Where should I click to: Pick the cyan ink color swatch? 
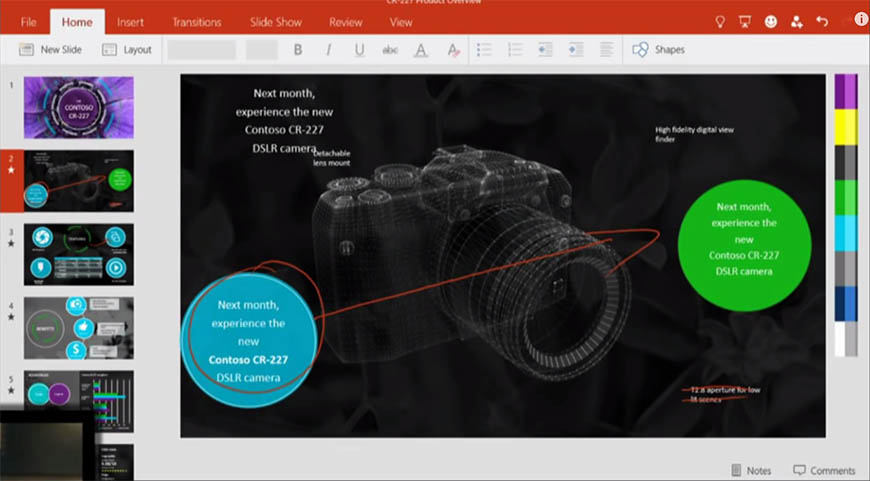tap(846, 234)
